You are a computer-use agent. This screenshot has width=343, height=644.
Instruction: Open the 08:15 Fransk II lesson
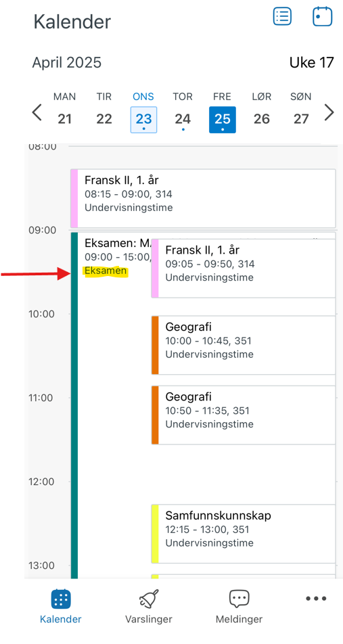pyautogui.click(x=203, y=198)
